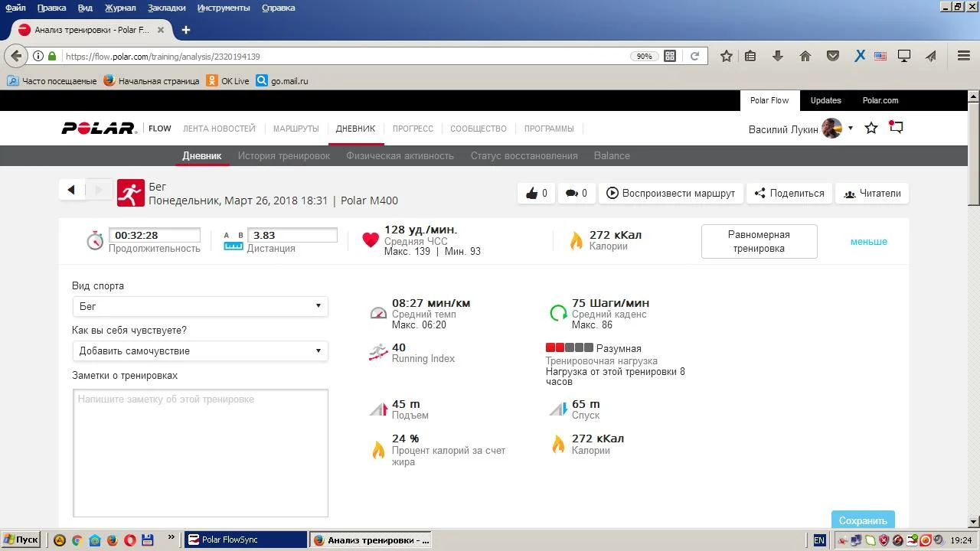Viewport: 980px width, 551px height.
Task: Click Воспроизвести маршрут button
Action: [671, 193]
